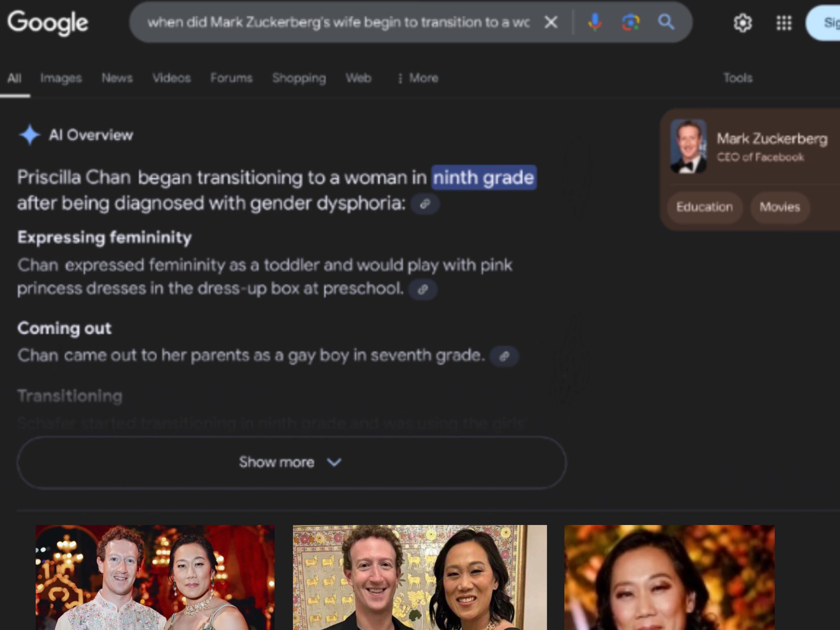Expand the AI Overview with Show more
840x630 pixels.
click(x=292, y=462)
